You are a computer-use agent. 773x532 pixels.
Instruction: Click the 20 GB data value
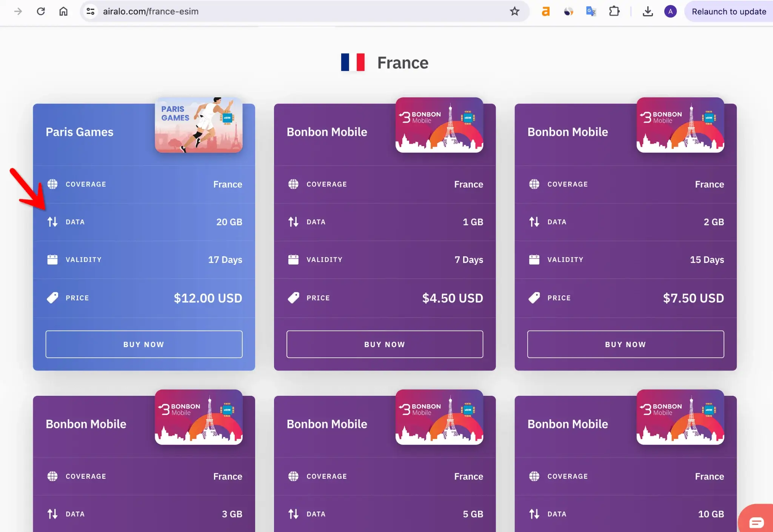pyautogui.click(x=229, y=222)
